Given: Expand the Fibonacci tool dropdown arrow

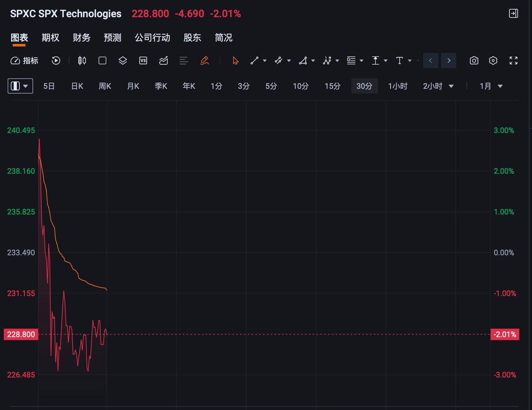Looking at the screenshot, I should pyautogui.click(x=362, y=61).
